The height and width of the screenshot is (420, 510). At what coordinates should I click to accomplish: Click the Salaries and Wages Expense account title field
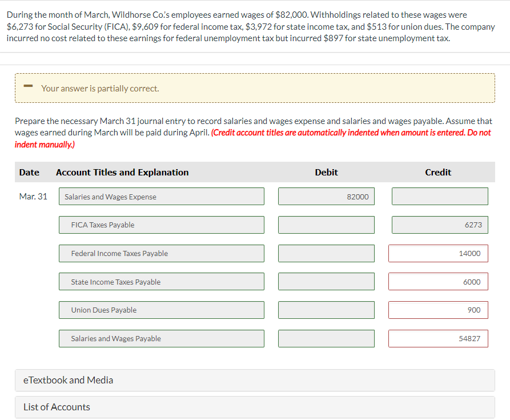tap(162, 196)
